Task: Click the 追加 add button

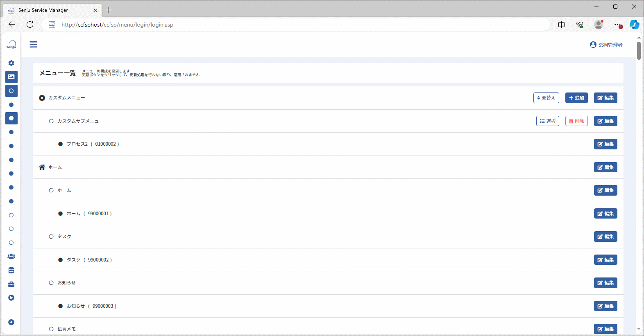Action: 576,98
